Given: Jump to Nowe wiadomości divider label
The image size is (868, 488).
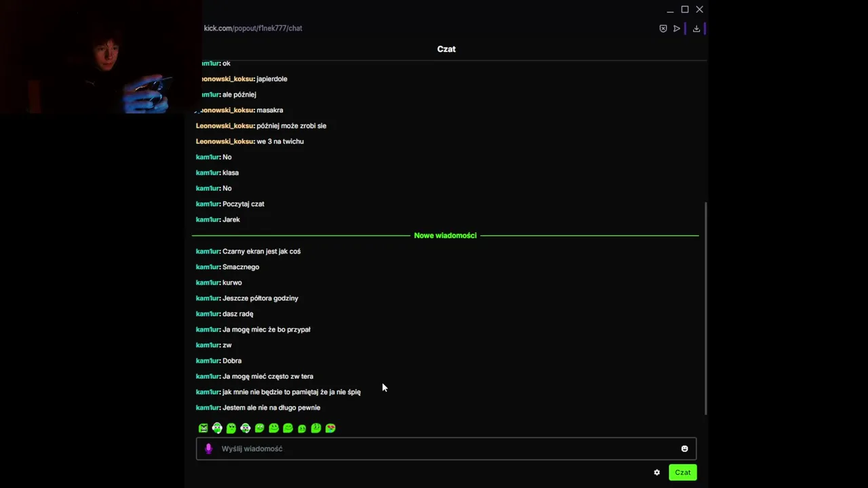Looking at the screenshot, I should [x=445, y=235].
